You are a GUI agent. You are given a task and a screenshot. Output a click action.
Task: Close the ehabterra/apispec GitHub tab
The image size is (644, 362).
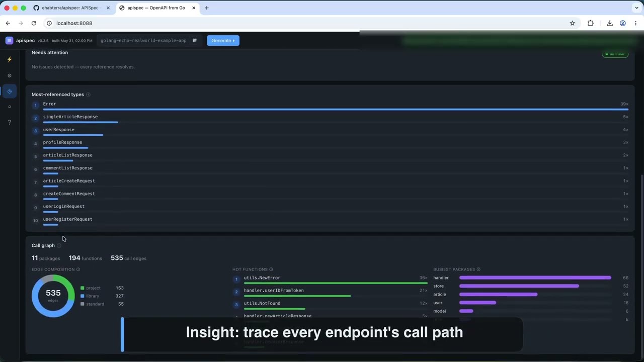pos(108,8)
